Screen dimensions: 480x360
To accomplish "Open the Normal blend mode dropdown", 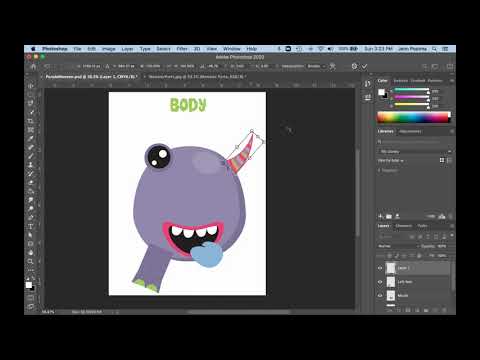I will (398, 246).
